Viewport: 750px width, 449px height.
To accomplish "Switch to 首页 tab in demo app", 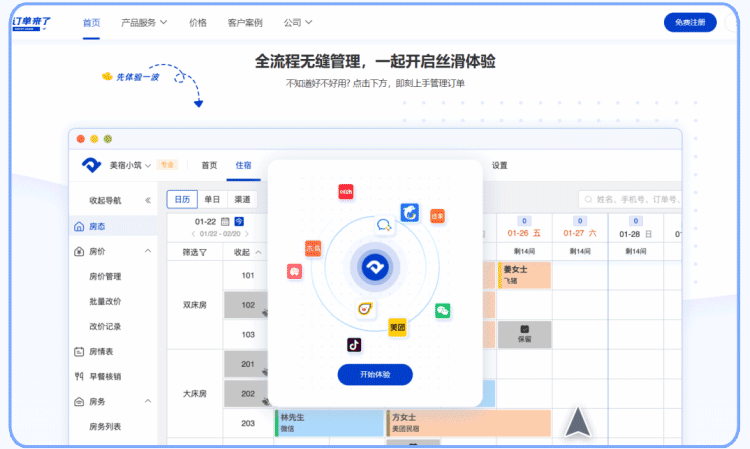I will 209,165.
